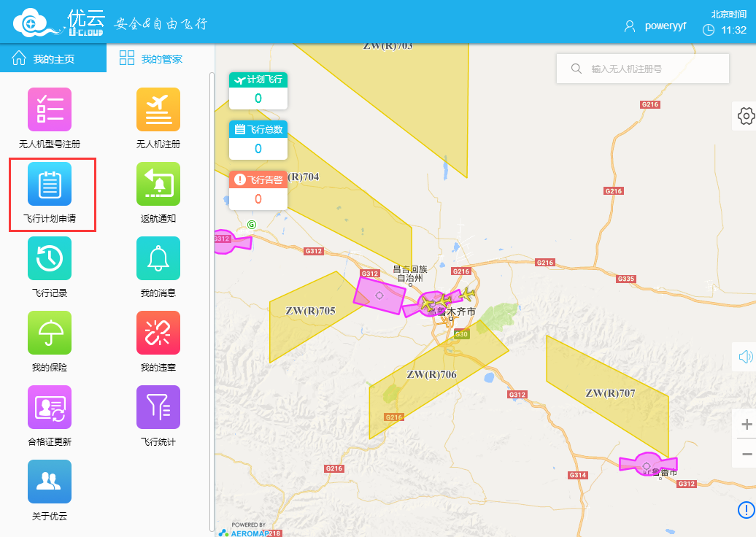This screenshot has width=756, height=537.
Task: Switch to 我的主页 tab
Action: tap(53, 59)
